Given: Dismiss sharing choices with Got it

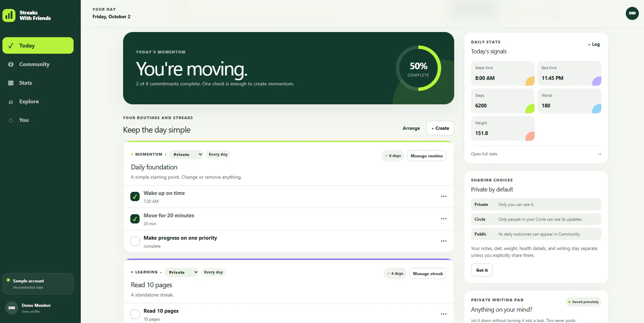Looking at the screenshot, I should tap(482, 270).
